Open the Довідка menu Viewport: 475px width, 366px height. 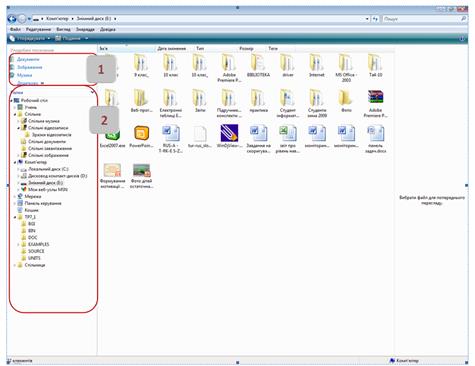tap(108, 29)
